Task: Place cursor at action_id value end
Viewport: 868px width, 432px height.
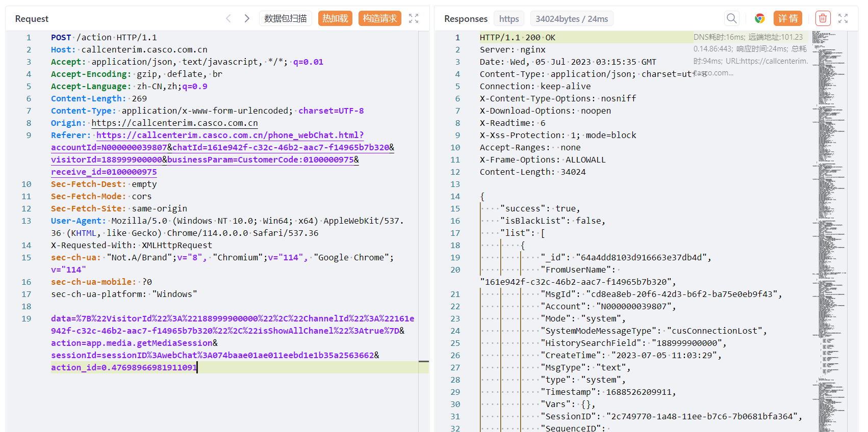Action: (197, 367)
